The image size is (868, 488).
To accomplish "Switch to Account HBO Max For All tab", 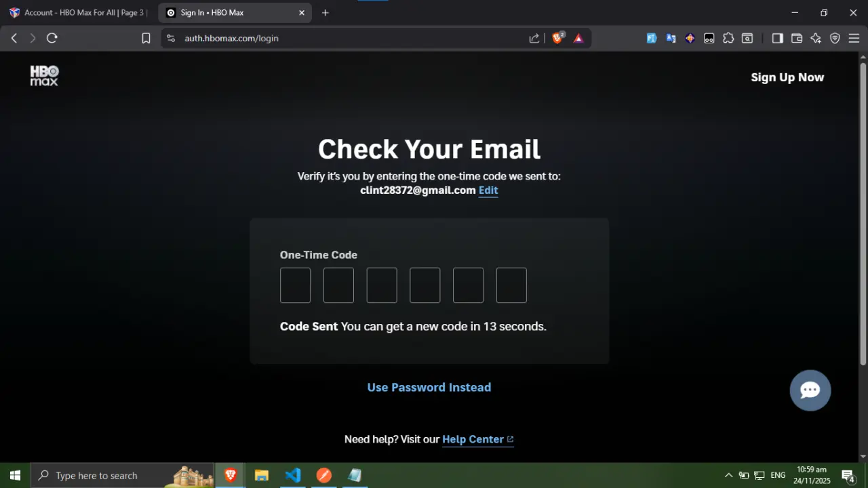I will click(x=79, y=12).
